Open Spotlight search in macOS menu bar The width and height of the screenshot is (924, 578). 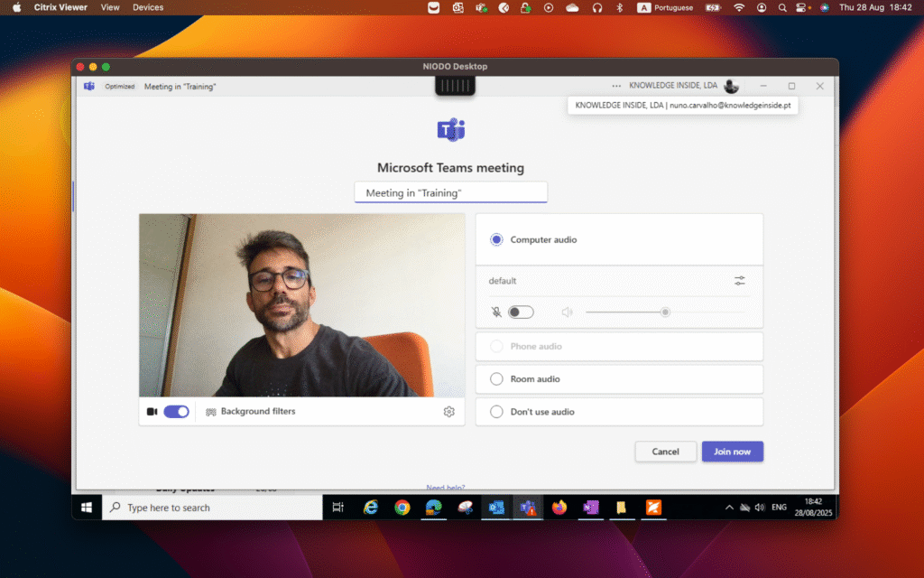(782, 7)
